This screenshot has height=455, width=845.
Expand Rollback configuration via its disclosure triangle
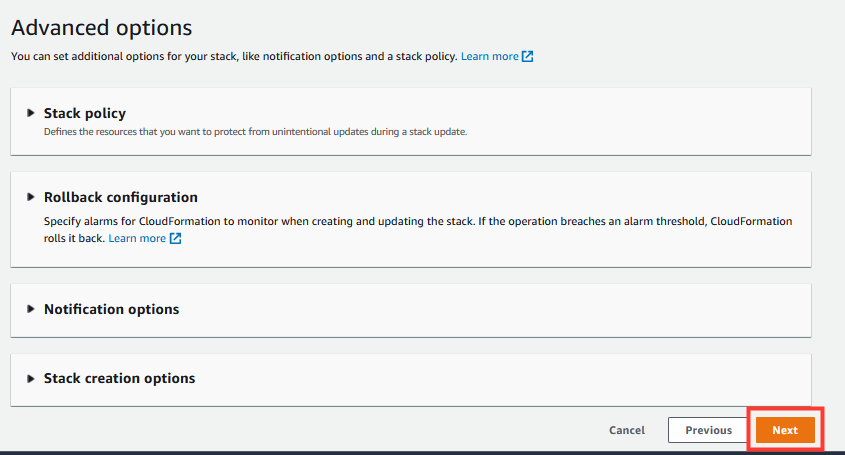(31, 197)
